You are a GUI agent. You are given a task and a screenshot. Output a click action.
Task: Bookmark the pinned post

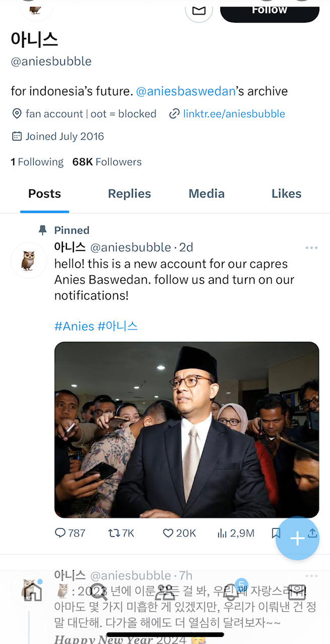tap(276, 533)
